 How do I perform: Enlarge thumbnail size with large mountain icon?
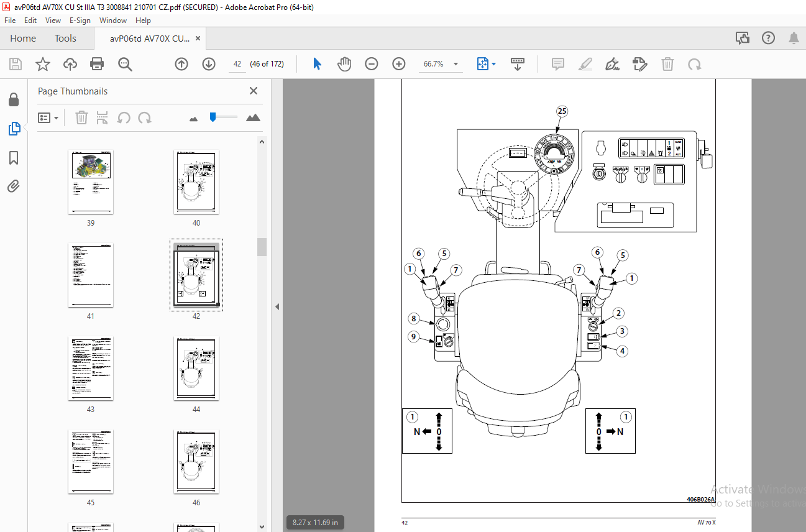point(253,117)
